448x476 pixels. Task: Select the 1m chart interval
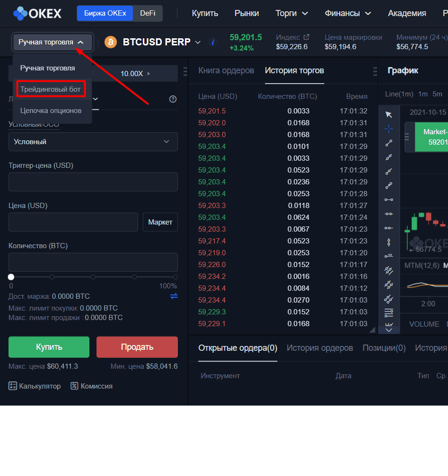pos(423,94)
